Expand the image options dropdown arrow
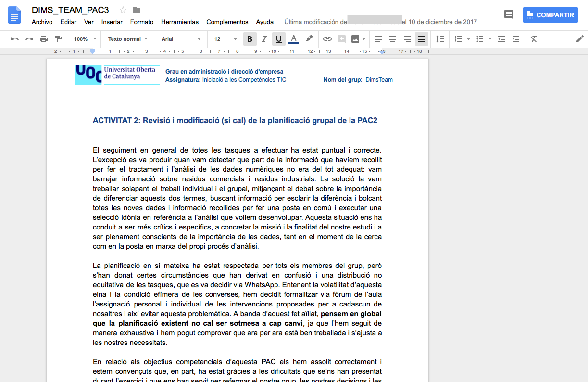This screenshot has height=382, width=588. pyautogui.click(x=363, y=39)
